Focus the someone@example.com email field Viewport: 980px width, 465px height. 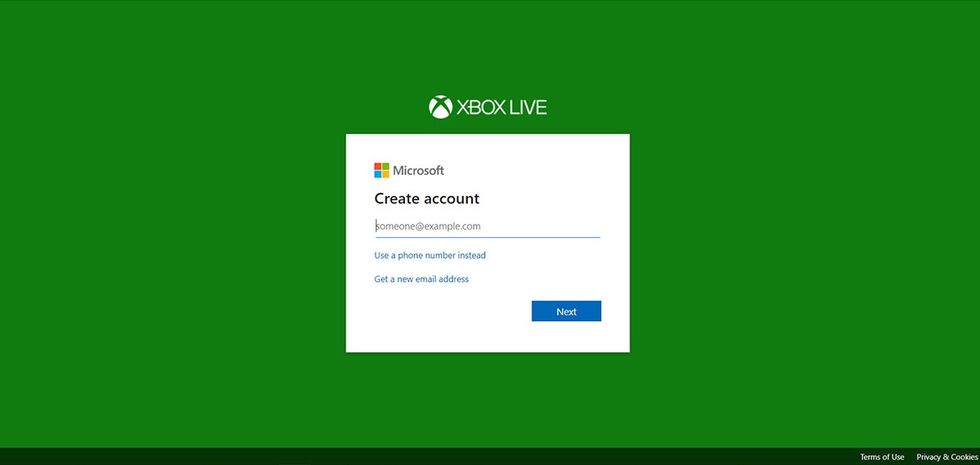point(488,226)
